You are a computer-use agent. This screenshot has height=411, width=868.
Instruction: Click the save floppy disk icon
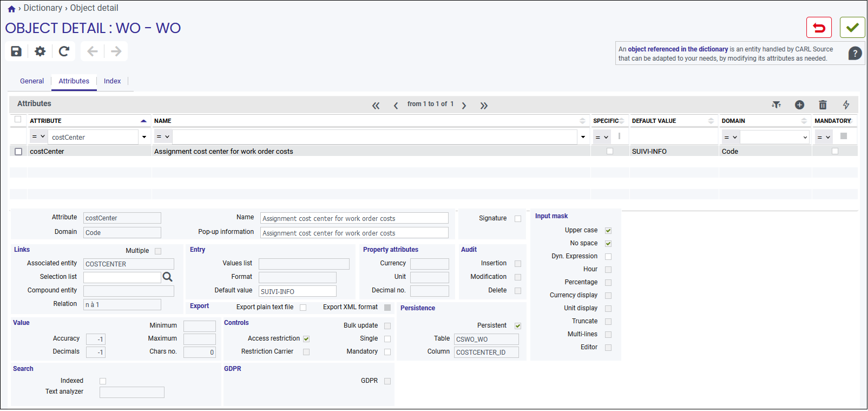pos(16,51)
